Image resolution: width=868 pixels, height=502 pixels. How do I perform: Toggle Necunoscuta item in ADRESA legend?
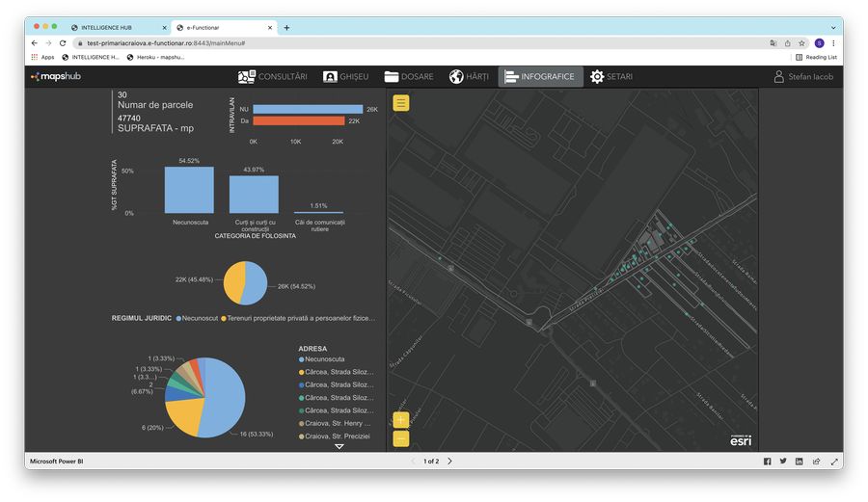tap(324, 359)
